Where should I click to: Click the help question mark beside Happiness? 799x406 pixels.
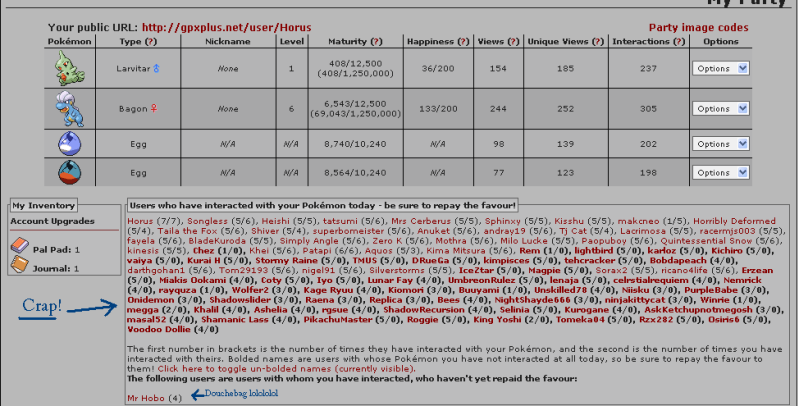(x=461, y=42)
